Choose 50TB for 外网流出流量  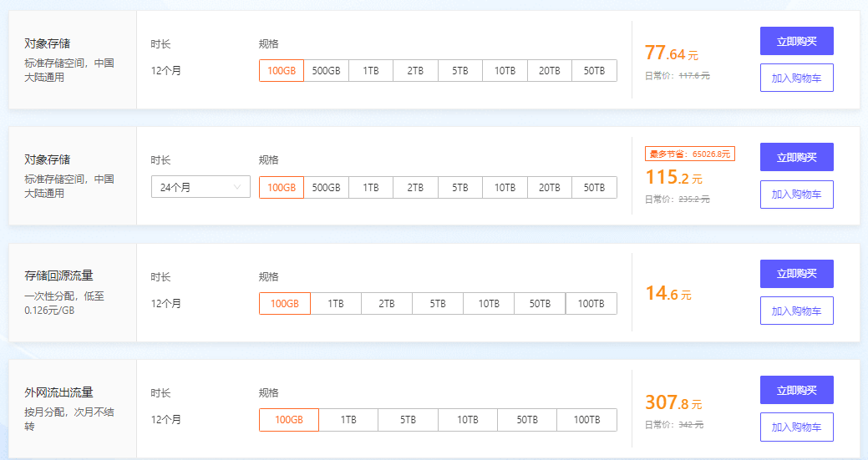click(526, 420)
